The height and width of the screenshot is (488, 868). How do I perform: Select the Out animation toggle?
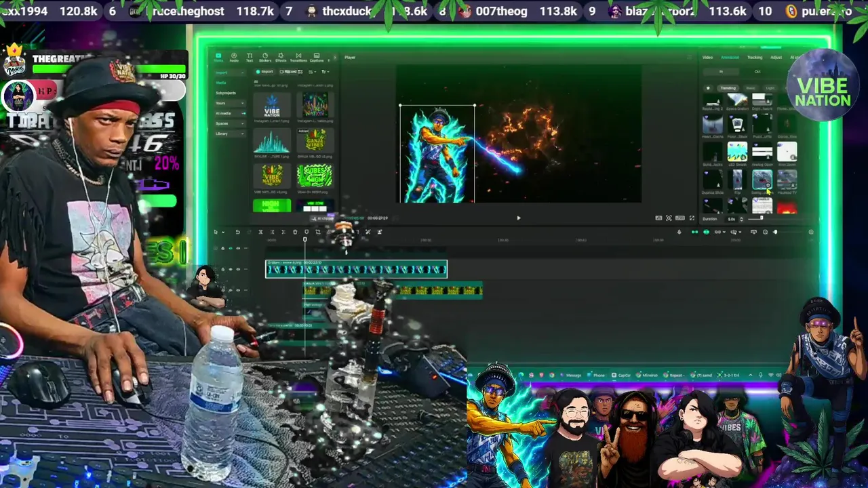pos(757,72)
